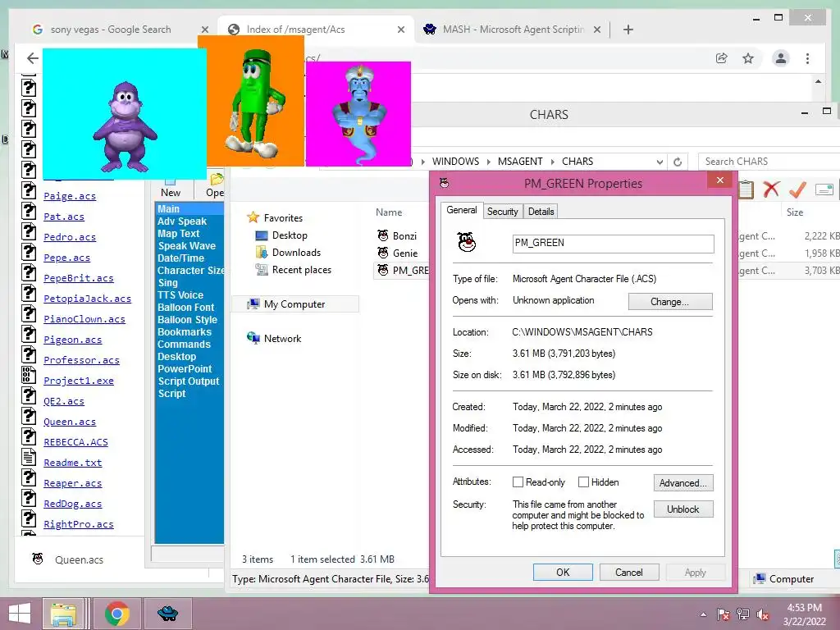Click the Advanced... attributes button

pyautogui.click(x=683, y=483)
